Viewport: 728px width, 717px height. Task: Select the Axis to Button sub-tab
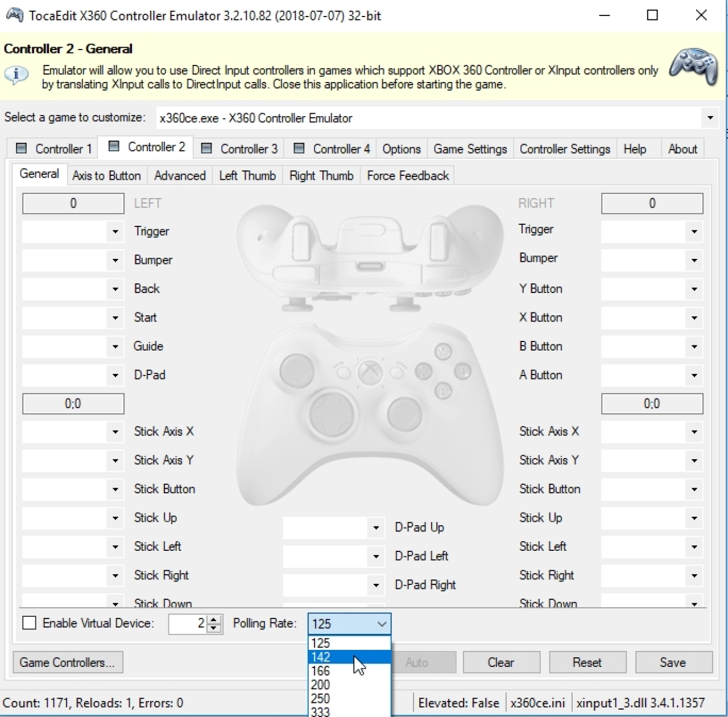pyautogui.click(x=107, y=175)
